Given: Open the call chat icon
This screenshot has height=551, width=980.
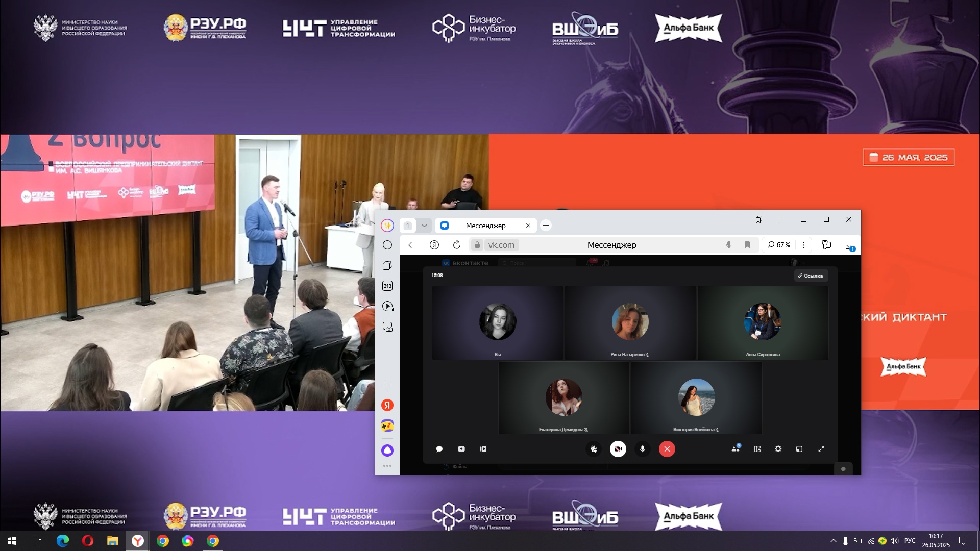Looking at the screenshot, I should pyautogui.click(x=439, y=449).
